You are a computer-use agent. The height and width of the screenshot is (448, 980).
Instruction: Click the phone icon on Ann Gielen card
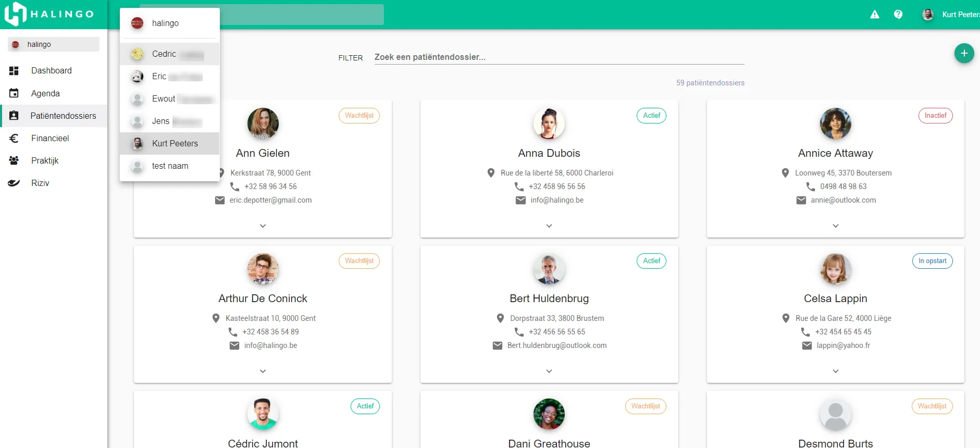click(234, 186)
